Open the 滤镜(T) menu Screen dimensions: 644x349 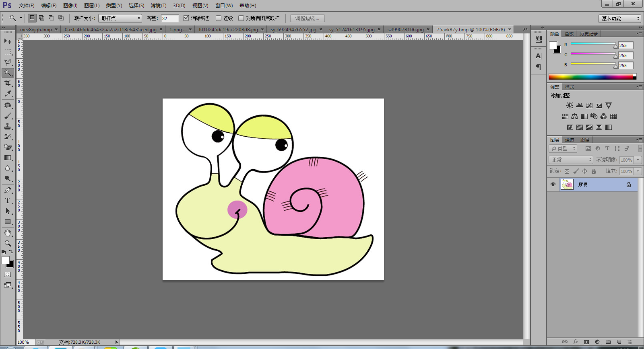[159, 5]
